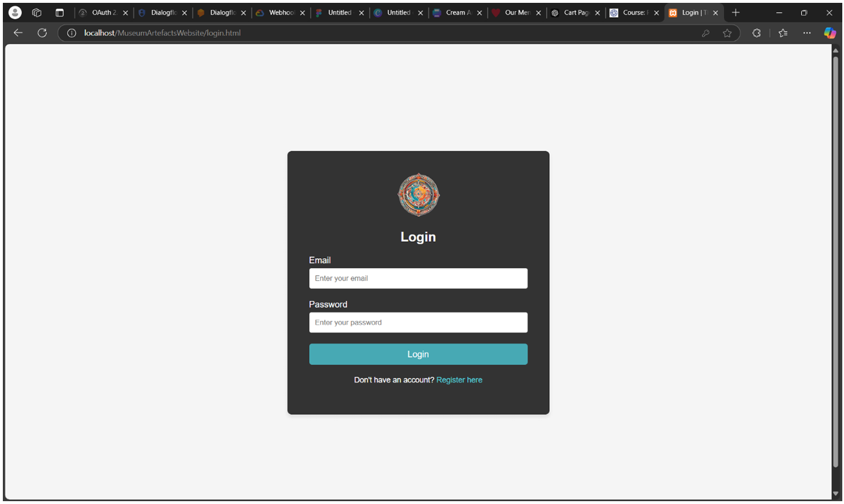
Task: Open the Register here link
Action: tap(459, 379)
